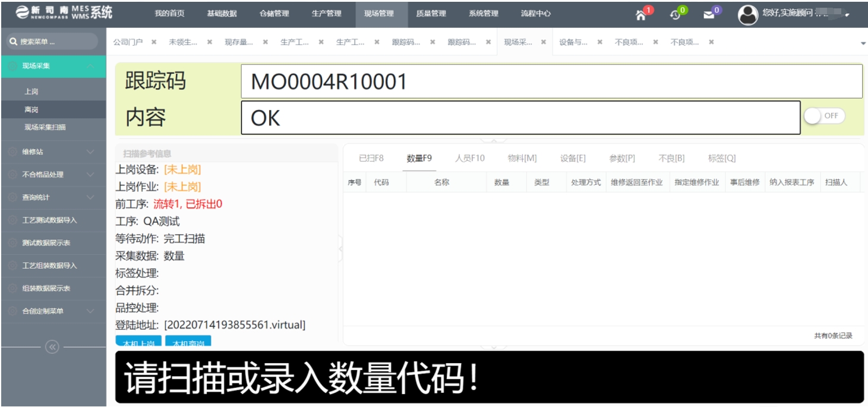
Task: Click the 本机上岗 button
Action: 138,342
